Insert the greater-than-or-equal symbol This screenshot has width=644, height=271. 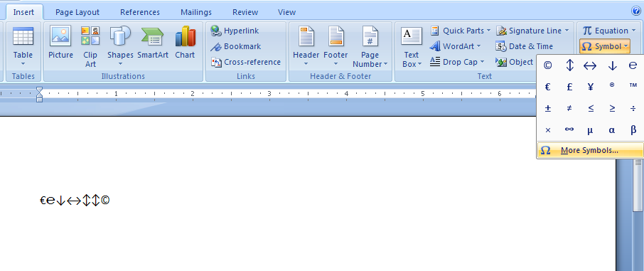pyautogui.click(x=612, y=108)
